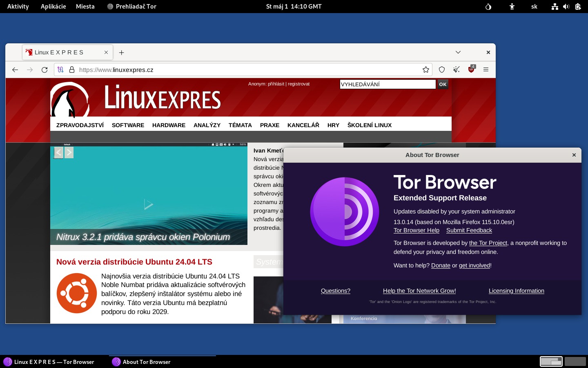Open the browser hamburger application menu

tap(486, 70)
